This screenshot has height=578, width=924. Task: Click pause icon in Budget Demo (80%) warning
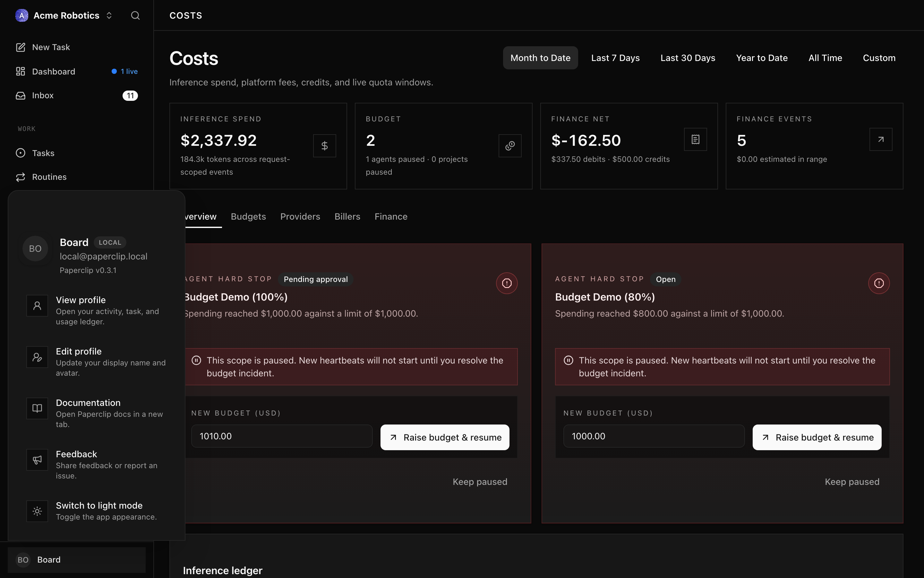[569, 361]
